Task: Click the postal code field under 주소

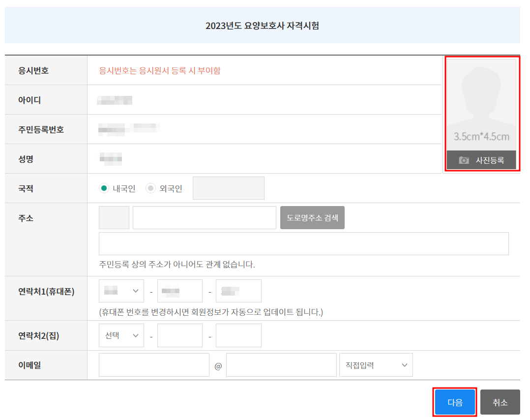Action: pos(114,217)
